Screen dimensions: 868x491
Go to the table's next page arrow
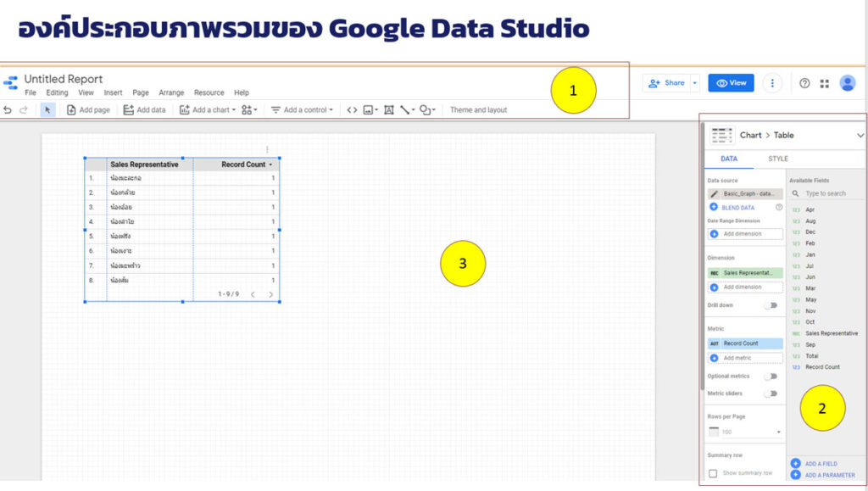pos(270,294)
